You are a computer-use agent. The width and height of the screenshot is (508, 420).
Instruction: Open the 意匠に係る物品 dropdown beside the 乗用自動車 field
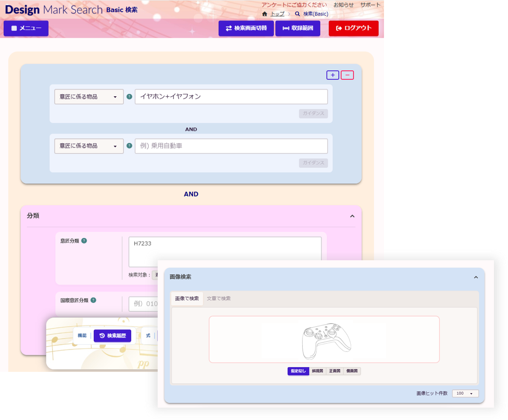click(89, 146)
